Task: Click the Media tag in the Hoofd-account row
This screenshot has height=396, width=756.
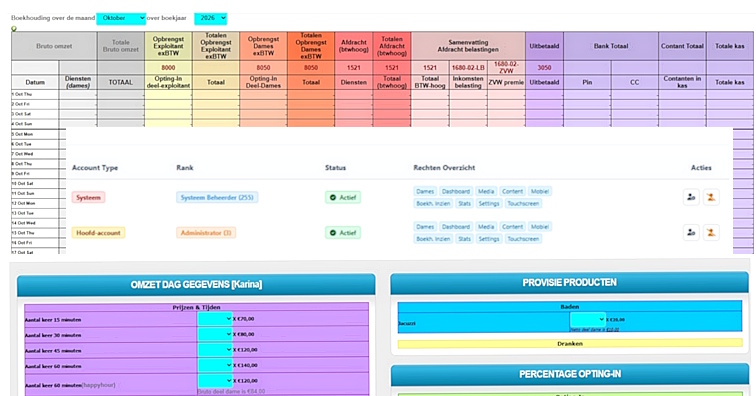Action: coord(486,227)
